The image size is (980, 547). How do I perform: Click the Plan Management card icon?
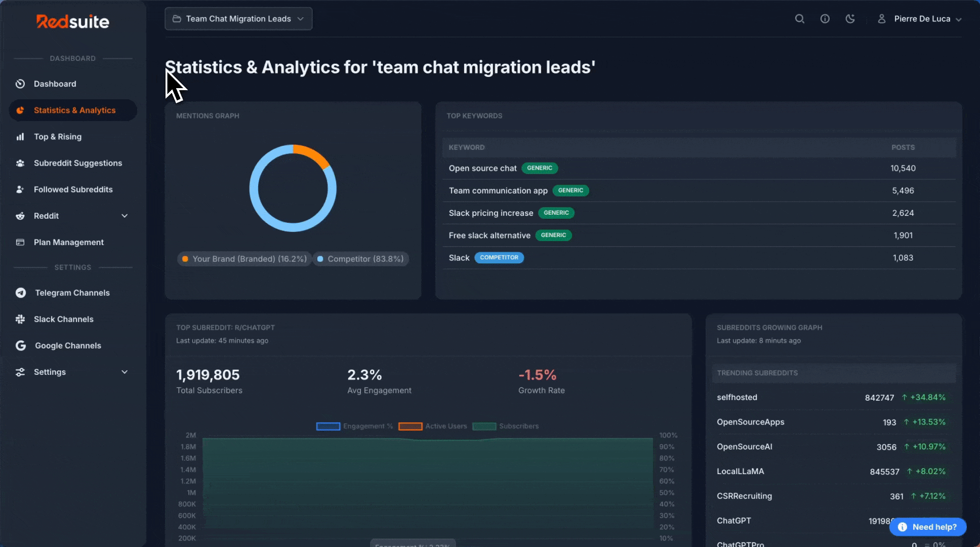[20, 242]
